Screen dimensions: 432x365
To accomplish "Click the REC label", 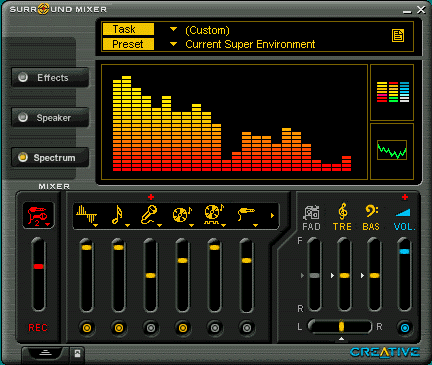I will 38,328.
